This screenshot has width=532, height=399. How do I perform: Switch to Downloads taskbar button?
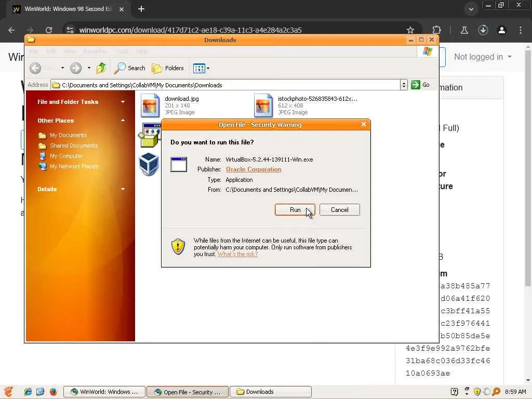tap(271, 392)
